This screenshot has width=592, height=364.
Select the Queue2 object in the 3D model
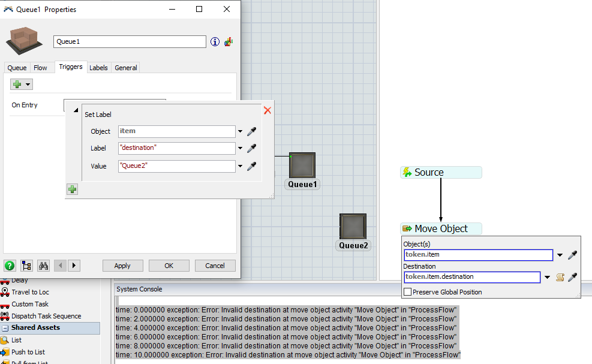[x=353, y=227]
